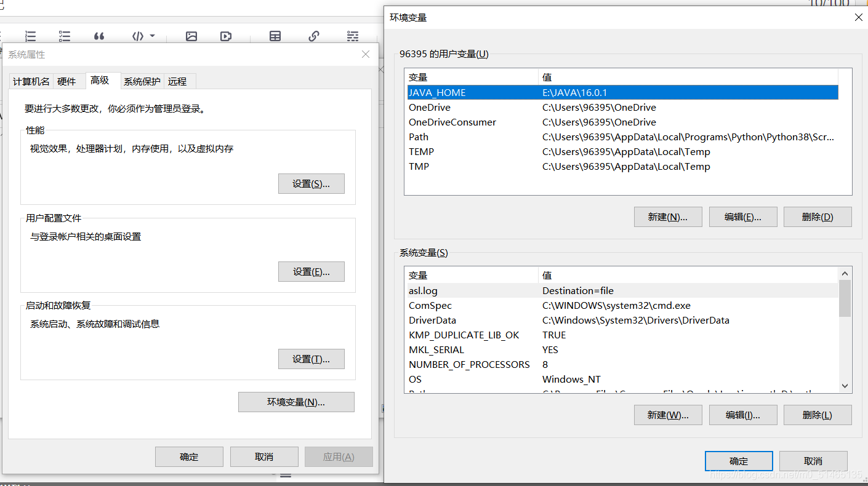Select the ComSpec system variable row
The width and height of the screenshot is (868, 486).
tap(622, 306)
